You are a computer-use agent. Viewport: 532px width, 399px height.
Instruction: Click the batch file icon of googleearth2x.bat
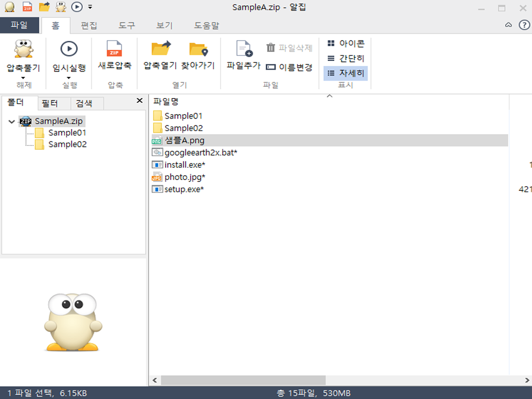coord(157,153)
